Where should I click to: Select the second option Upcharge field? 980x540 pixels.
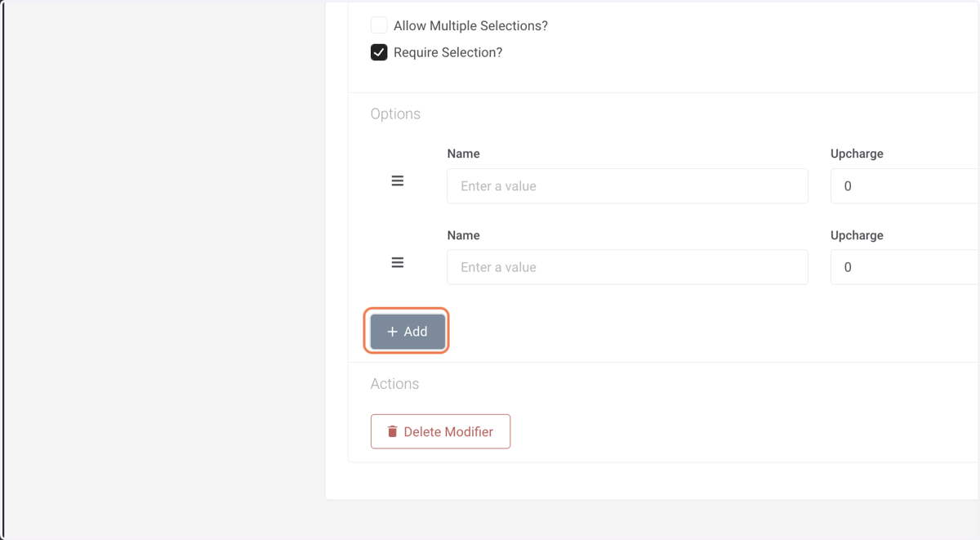tap(905, 267)
